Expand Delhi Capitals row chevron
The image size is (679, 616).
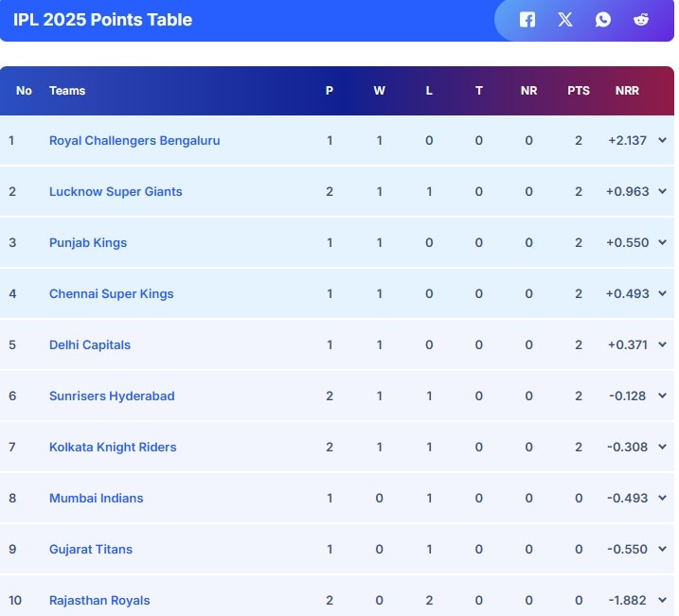tap(662, 344)
